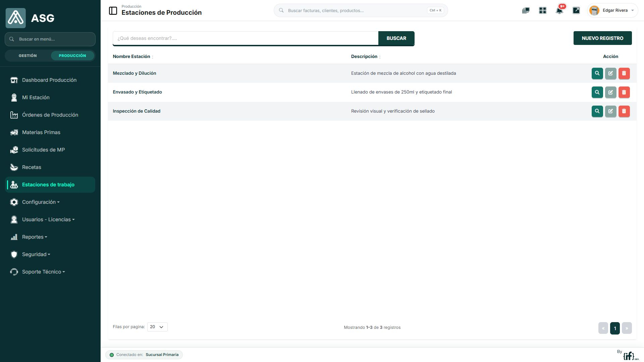View details of Inspección de Calidad
This screenshot has width=644, height=362.
(597, 111)
